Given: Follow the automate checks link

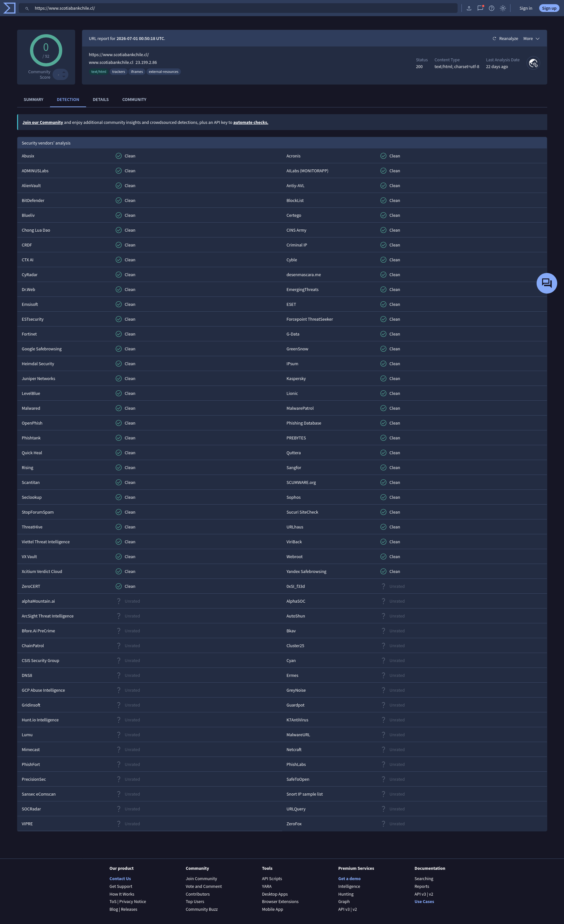Looking at the screenshot, I should coord(251,122).
